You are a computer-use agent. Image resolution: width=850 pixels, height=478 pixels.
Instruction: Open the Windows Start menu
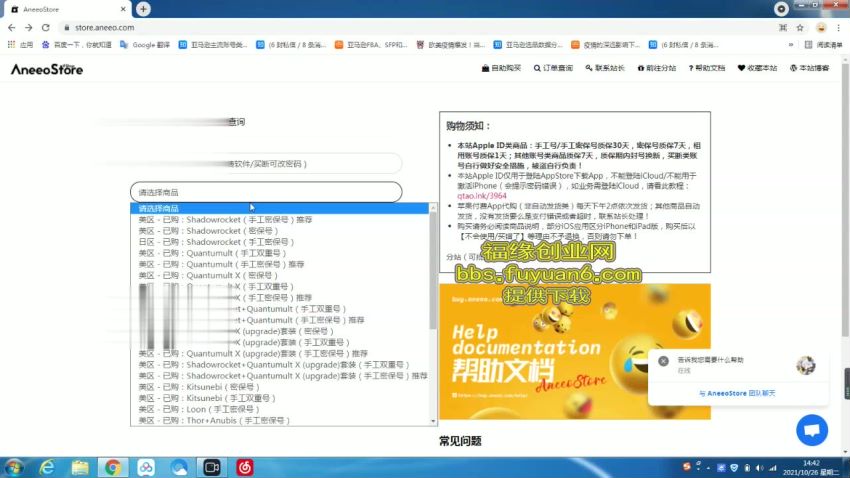coord(14,467)
